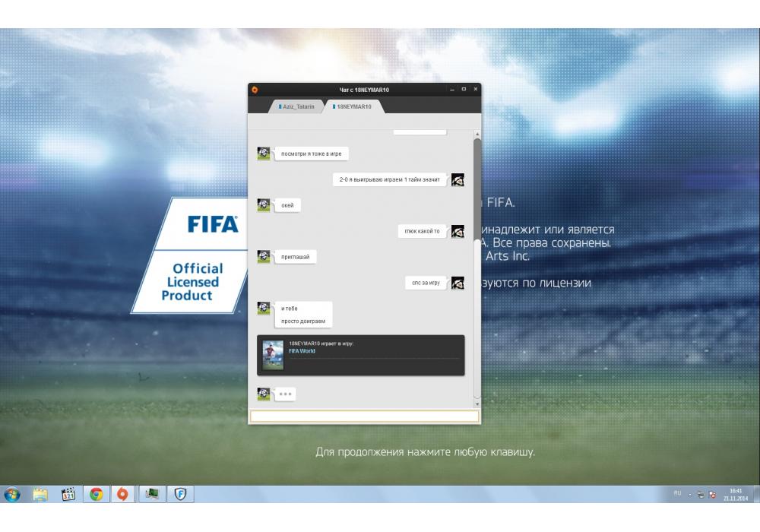Open Google Chrome from the taskbar
760x532 pixels.
96,495
